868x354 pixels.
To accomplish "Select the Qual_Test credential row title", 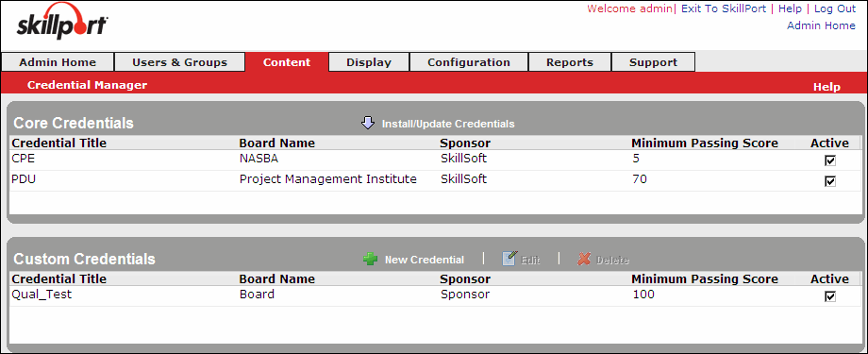I will [x=42, y=295].
